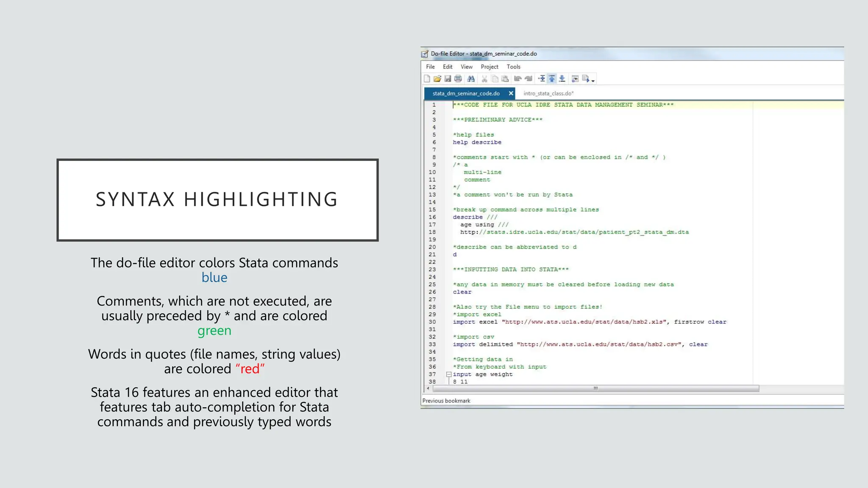Click the Cut scissors icon
The image size is (868, 488).
[x=484, y=79]
